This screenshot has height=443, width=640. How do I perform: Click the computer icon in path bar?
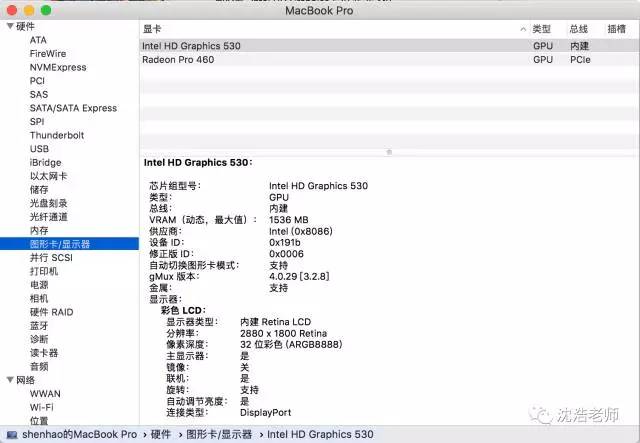coord(12,434)
